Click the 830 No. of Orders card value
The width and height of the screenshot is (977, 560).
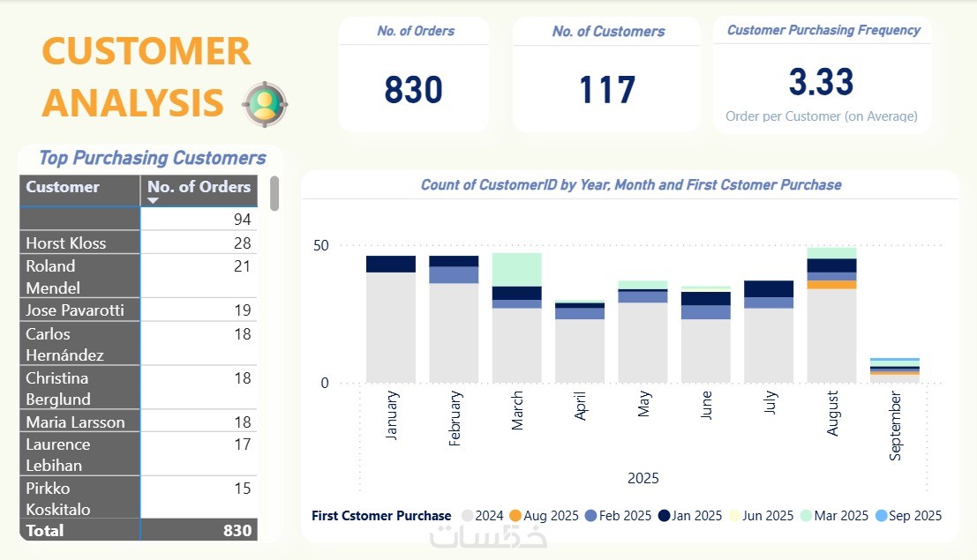(x=414, y=90)
